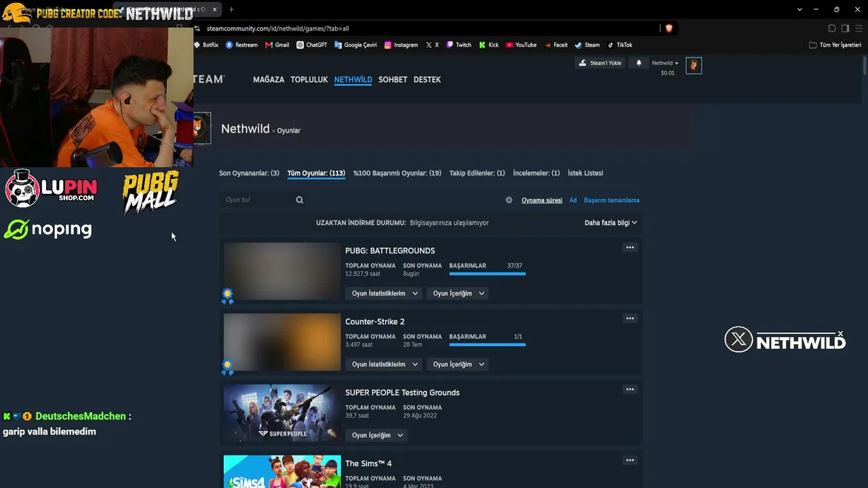The height and width of the screenshot is (488, 868).
Task: Open the Twitch bookmark
Action: 458,45
